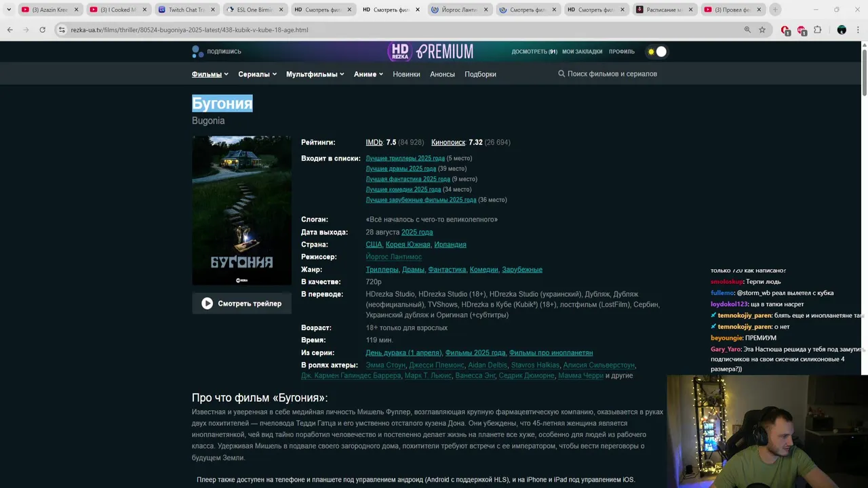Open the Chrome profile avatar
The width and height of the screenshot is (868, 488).
[x=842, y=30]
